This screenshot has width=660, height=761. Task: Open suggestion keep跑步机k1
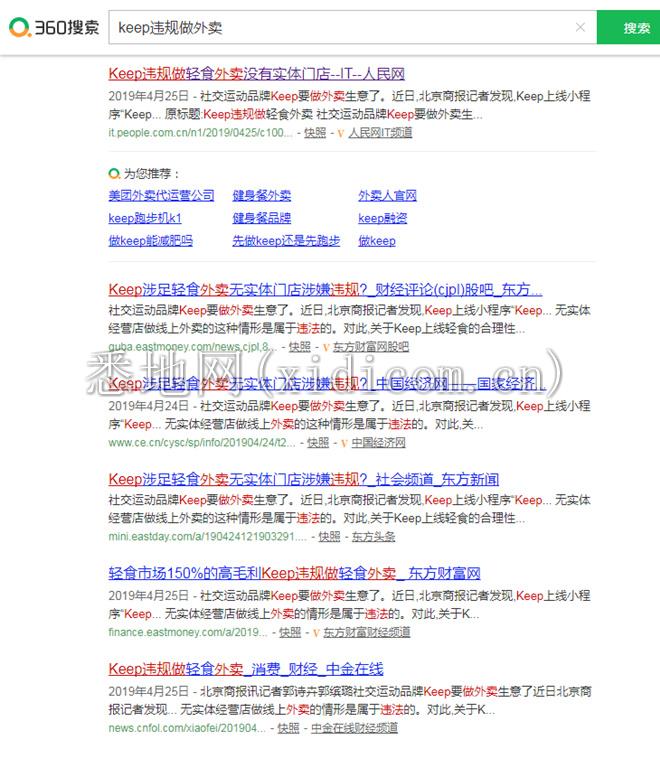coord(145,218)
